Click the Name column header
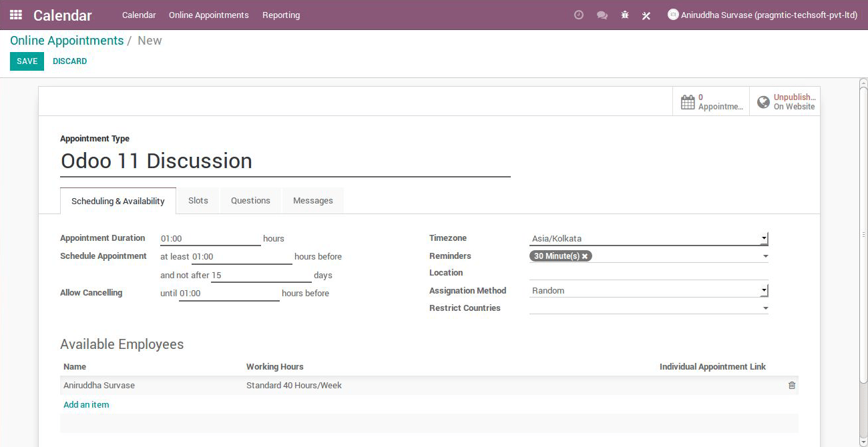868x447 pixels. click(75, 367)
